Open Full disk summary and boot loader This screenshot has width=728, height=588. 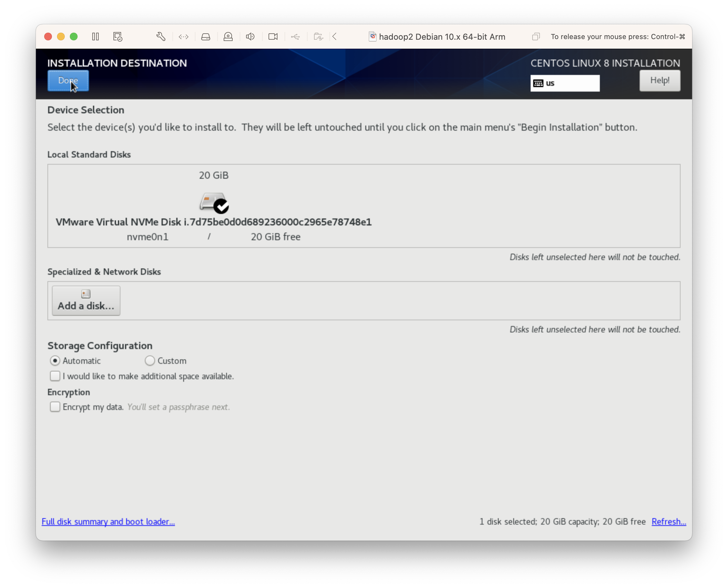108,522
